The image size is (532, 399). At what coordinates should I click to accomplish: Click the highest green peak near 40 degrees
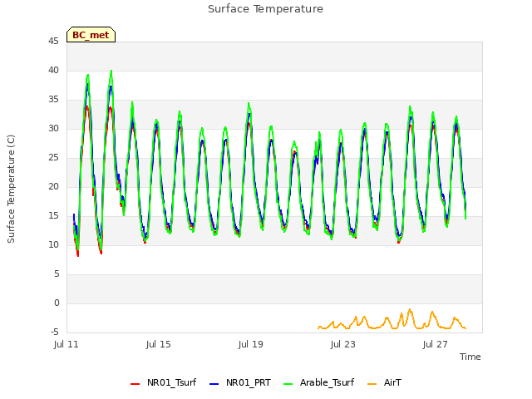[x=111, y=71]
